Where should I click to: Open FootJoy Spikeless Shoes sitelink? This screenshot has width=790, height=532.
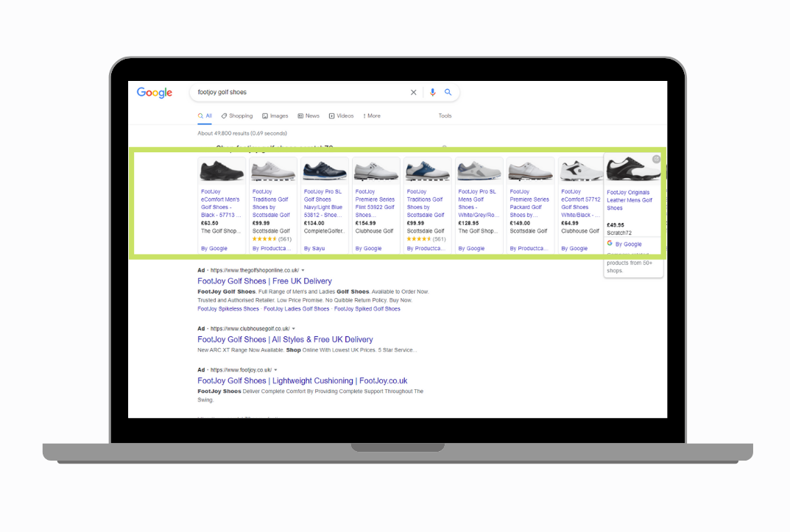[x=228, y=309]
